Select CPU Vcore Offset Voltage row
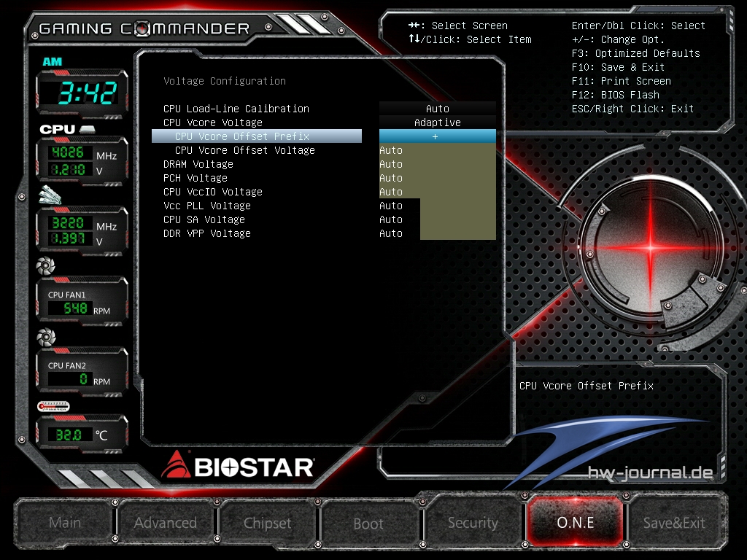This screenshot has height=560, width=747. click(x=245, y=150)
